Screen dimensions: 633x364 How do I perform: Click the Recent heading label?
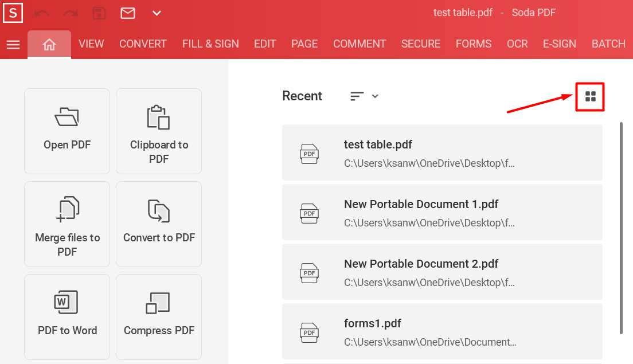(x=302, y=96)
